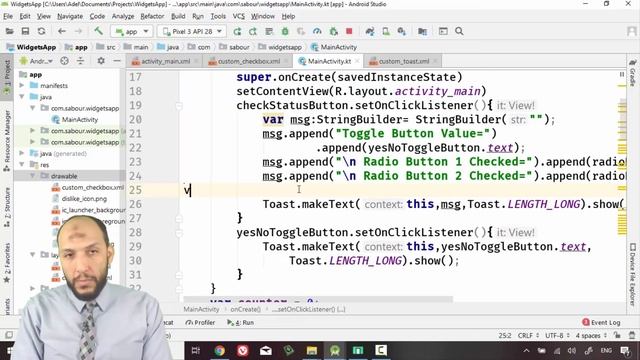Open the Project tool window tab

point(7,77)
